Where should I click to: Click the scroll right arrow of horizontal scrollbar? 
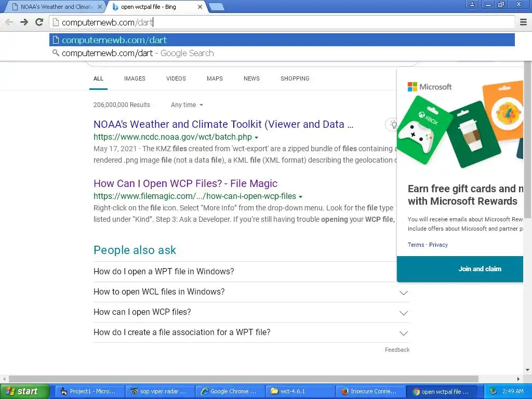click(518, 379)
